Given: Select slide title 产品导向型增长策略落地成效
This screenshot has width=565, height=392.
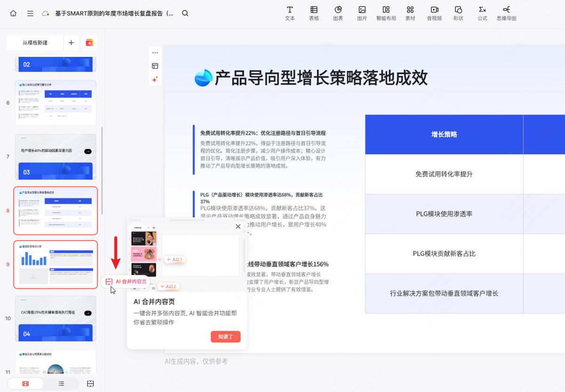Looking at the screenshot, I should coord(321,78).
